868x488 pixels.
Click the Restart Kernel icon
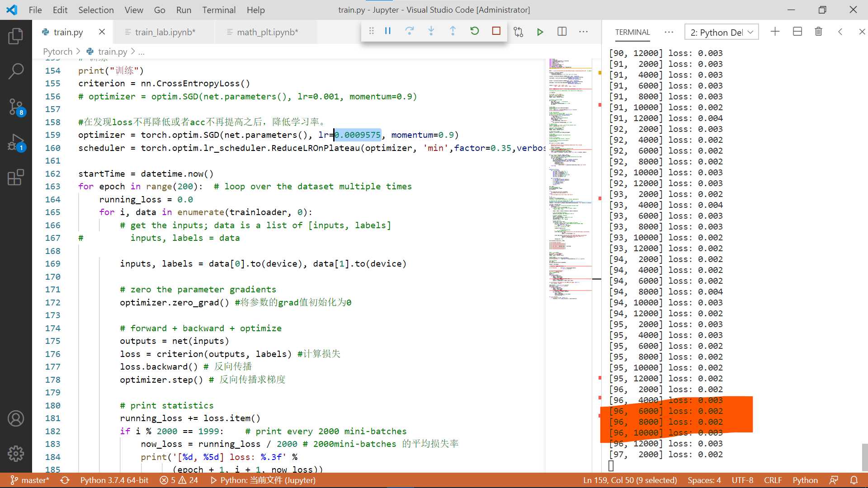(475, 31)
